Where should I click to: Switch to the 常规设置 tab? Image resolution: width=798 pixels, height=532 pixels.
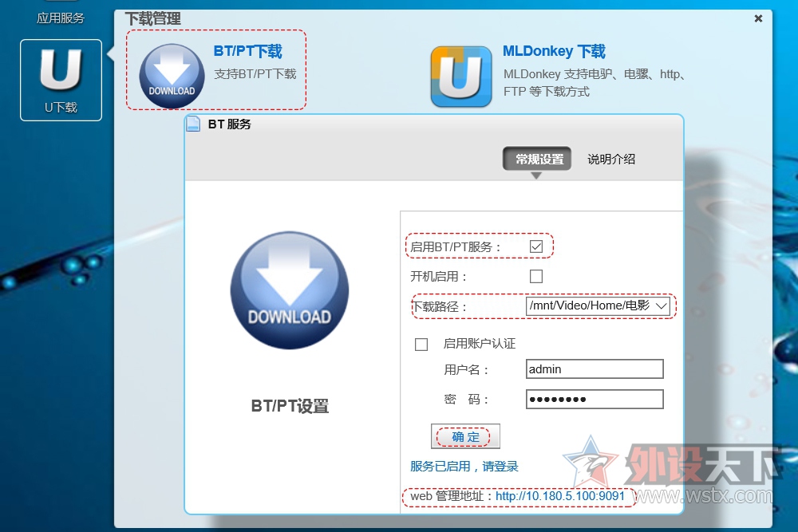537,160
